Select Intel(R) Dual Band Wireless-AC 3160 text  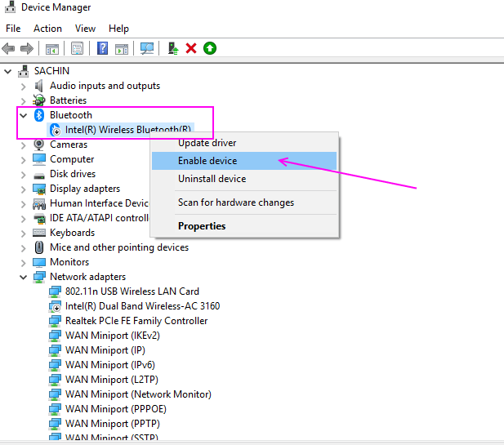point(142,306)
